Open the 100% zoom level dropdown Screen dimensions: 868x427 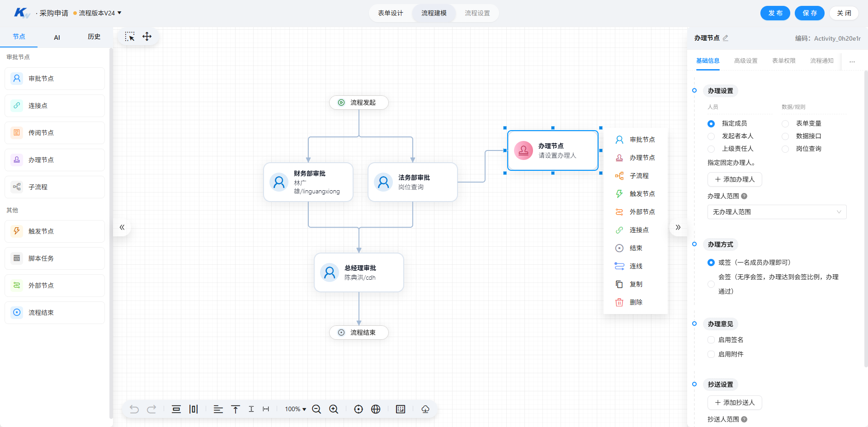(296, 409)
